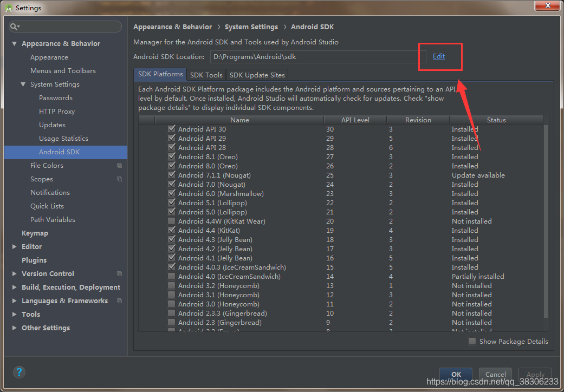Select the Android 2.3 (Gingerbread) row name
This screenshot has height=392, width=564.
219,322
